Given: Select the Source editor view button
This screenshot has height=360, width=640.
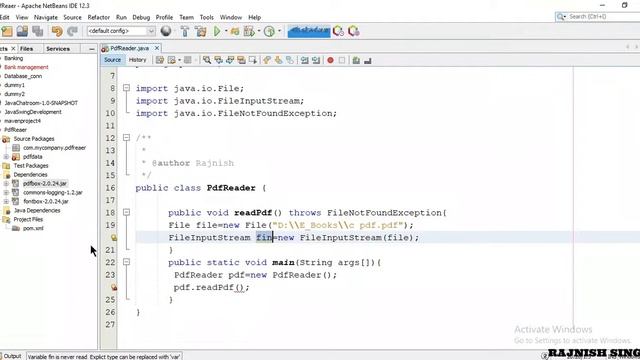Looking at the screenshot, I should pos(112,60).
